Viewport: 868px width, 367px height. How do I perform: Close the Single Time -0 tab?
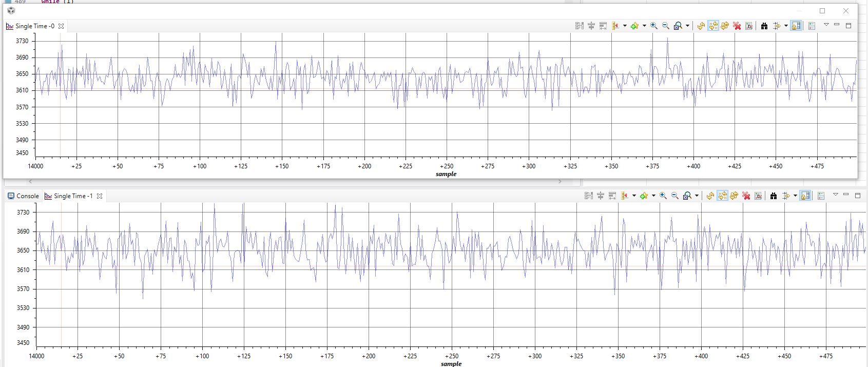point(61,26)
